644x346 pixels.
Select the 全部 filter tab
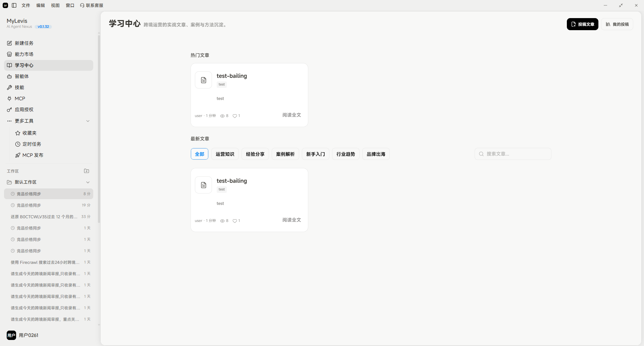(x=200, y=154)
